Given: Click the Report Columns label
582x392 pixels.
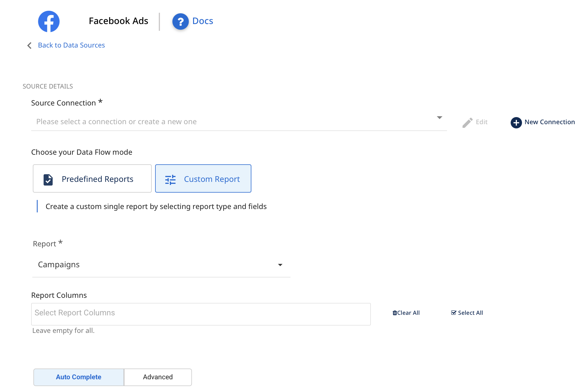Looking at the screenshot, I should [59, 295].
